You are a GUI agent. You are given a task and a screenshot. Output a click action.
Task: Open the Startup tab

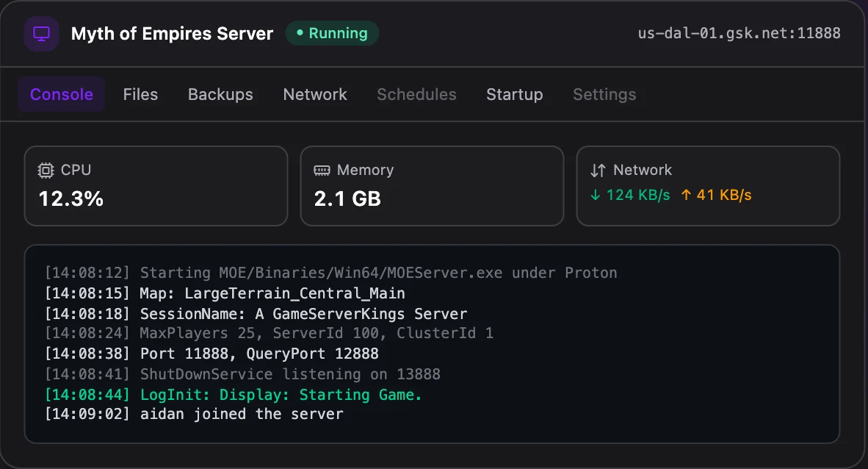(x=515, y=94)
